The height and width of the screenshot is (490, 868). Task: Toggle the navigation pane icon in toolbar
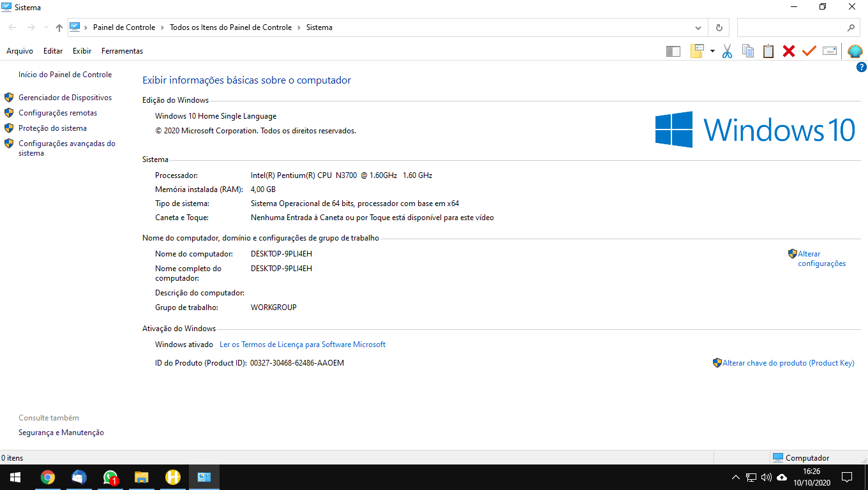(x=673, y=52)
